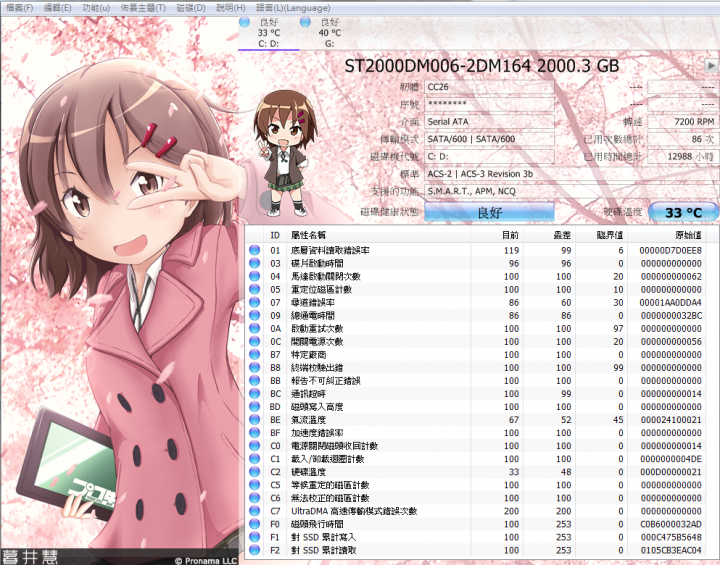Screen dimensions: 720x565
Task: Select the UltraDMA 高速傳輸模式錯誤次數 row name
Action: point(354,511)
